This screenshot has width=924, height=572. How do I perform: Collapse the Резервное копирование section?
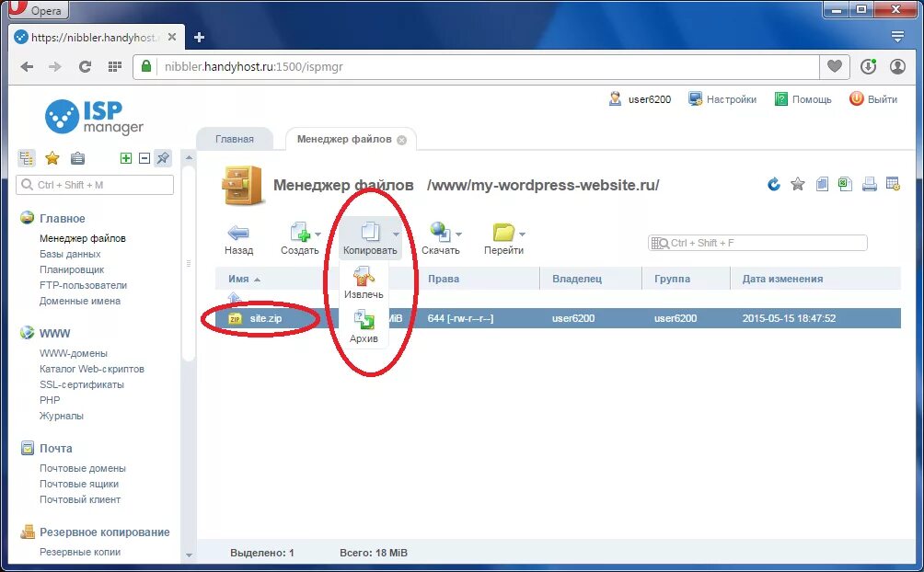105,532
